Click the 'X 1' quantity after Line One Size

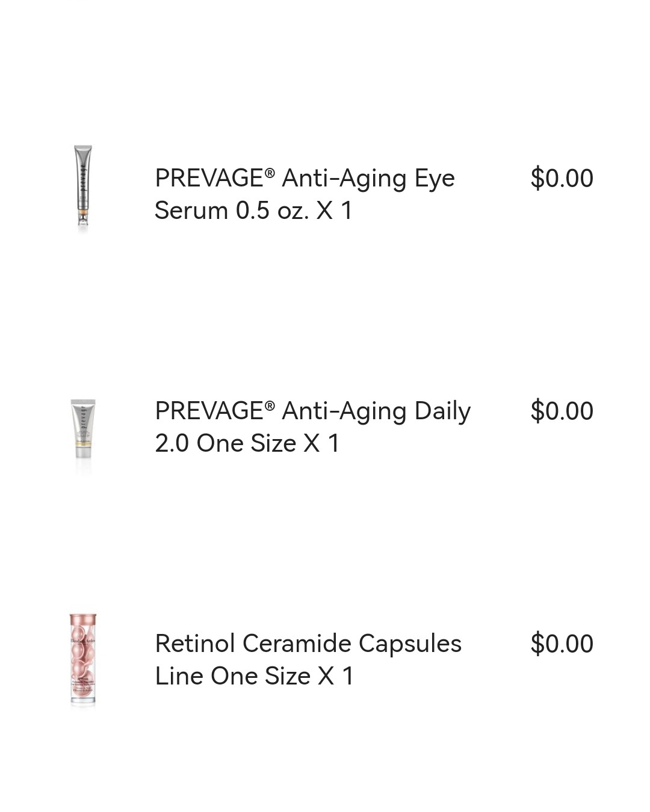point(336,677)
